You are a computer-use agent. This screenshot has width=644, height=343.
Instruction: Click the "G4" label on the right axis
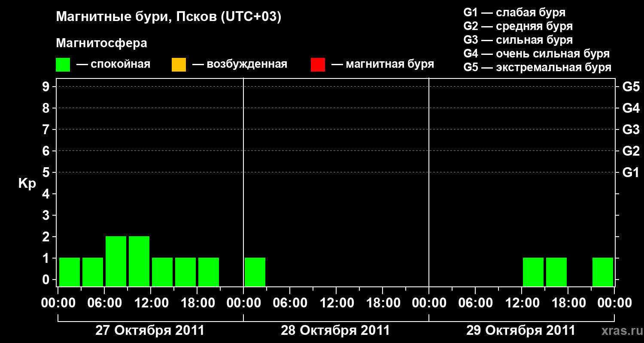tap(631, 108)
